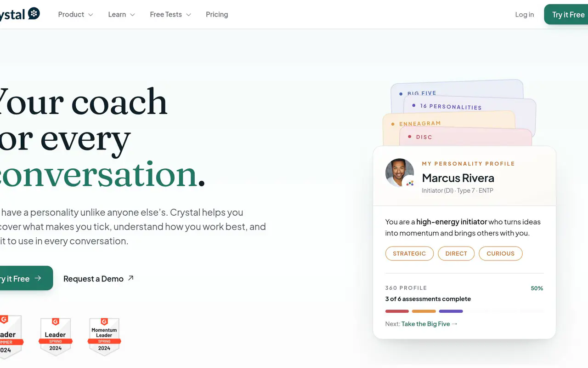Click the Log in link
The height and width of the screenshot is (368, 588).
tap(525, 15)
